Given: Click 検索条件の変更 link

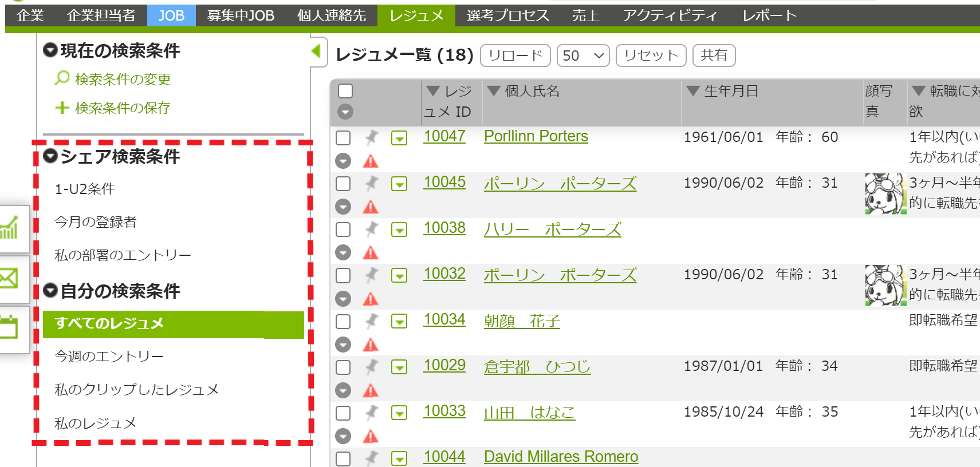Looking at the screenshot, I should (x=123, y=79).
